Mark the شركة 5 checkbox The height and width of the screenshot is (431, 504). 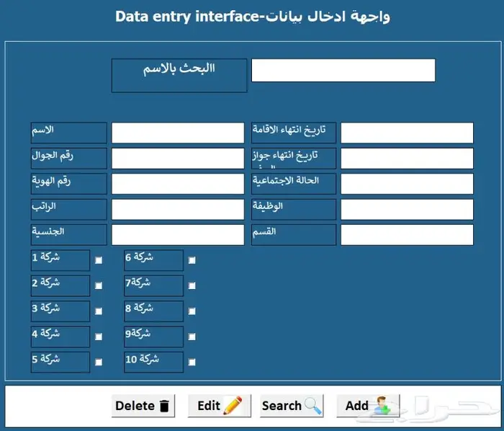99,363
